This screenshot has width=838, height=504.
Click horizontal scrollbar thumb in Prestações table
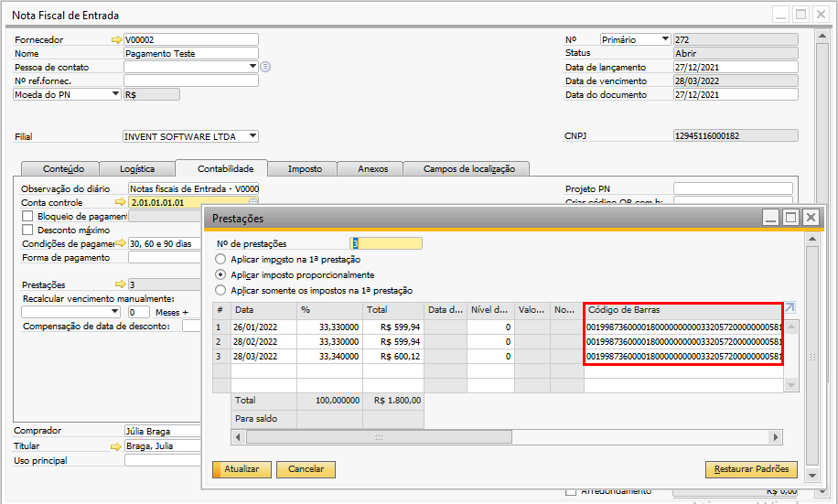(379, 437)
